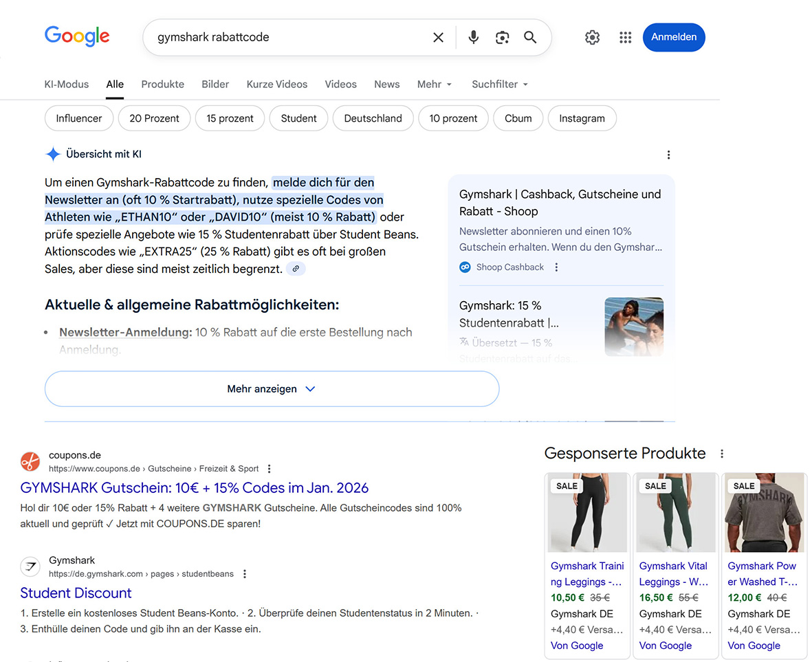
Task: Open more options for coupons.de result
Action: (x=270, y=469)
